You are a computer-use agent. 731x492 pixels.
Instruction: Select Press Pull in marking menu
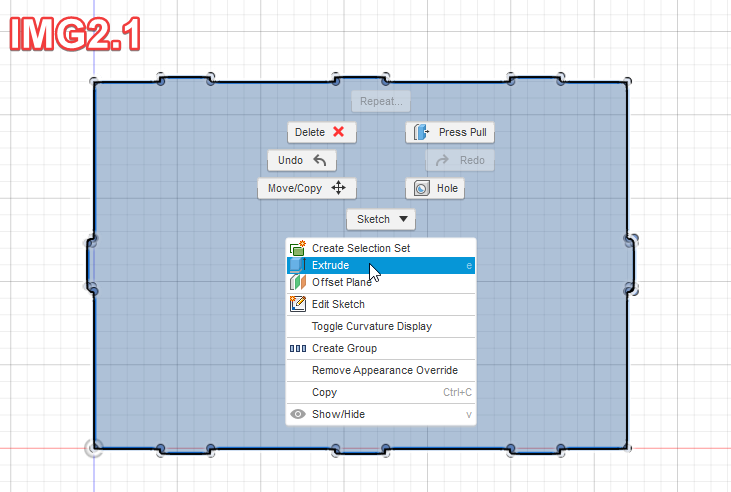pos(450,132)
